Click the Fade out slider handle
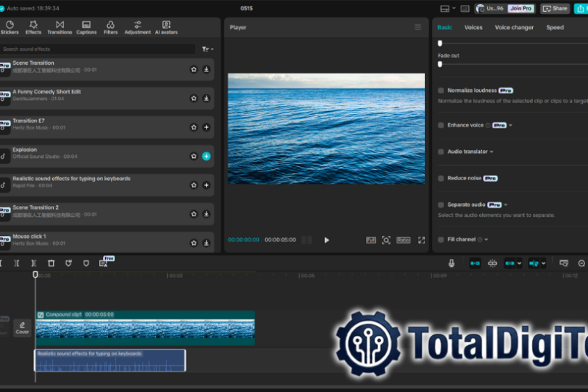This screenshot has width=588, height=392. [440, 64]
